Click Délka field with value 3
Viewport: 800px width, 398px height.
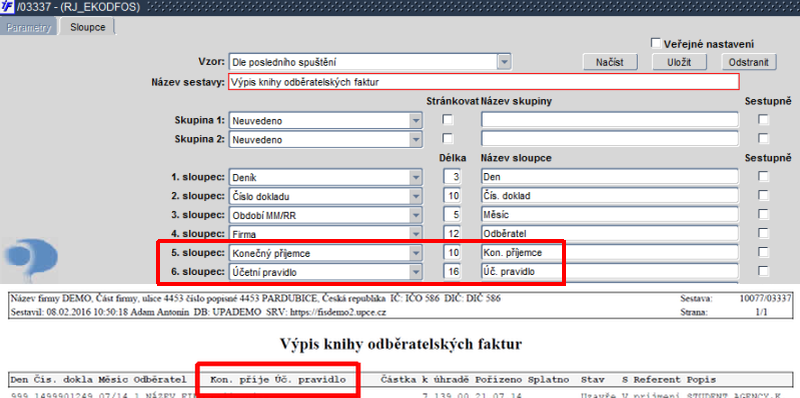point(452,177)
